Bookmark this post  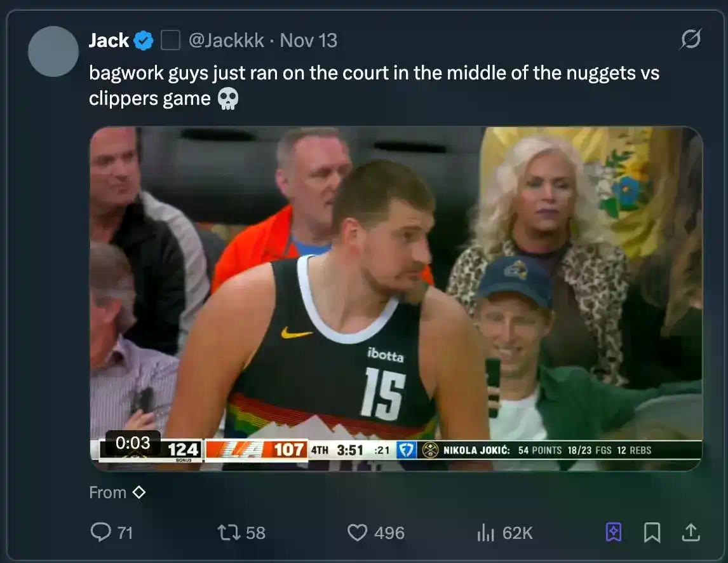point(652,532)
